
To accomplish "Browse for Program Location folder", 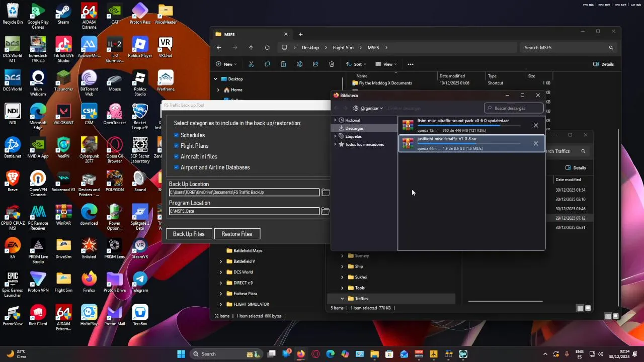I will [x=326, y=211].
